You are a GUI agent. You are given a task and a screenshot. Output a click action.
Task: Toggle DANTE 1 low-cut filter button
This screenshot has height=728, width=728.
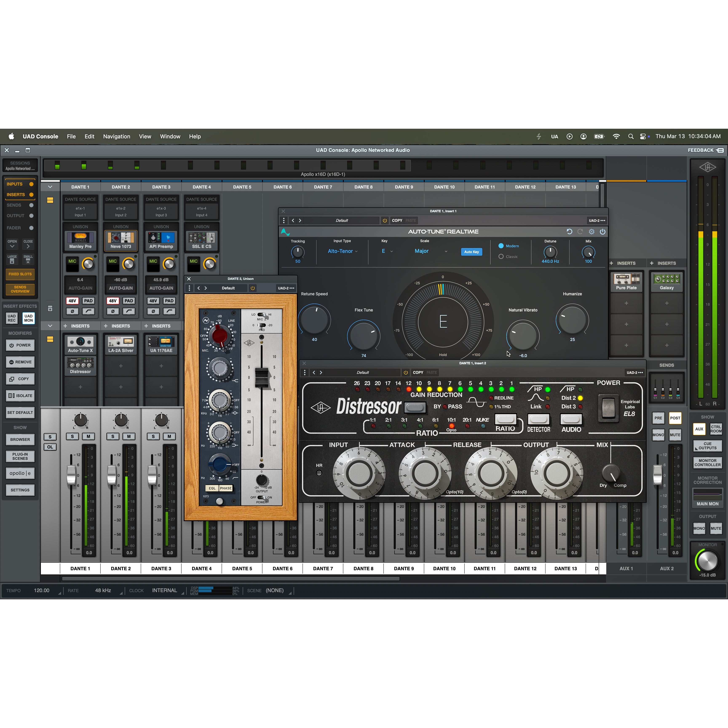(x=88, y=311)
